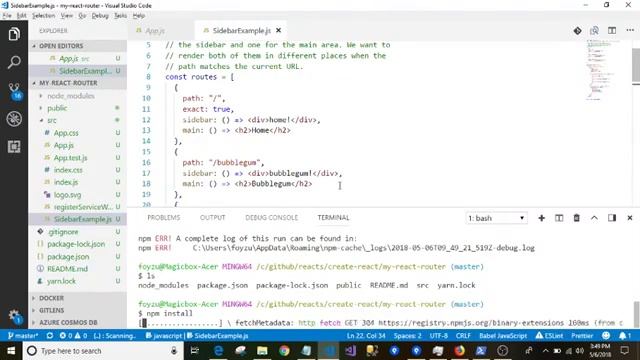Click the errors and warnings count in status bar

click(73, 336)
